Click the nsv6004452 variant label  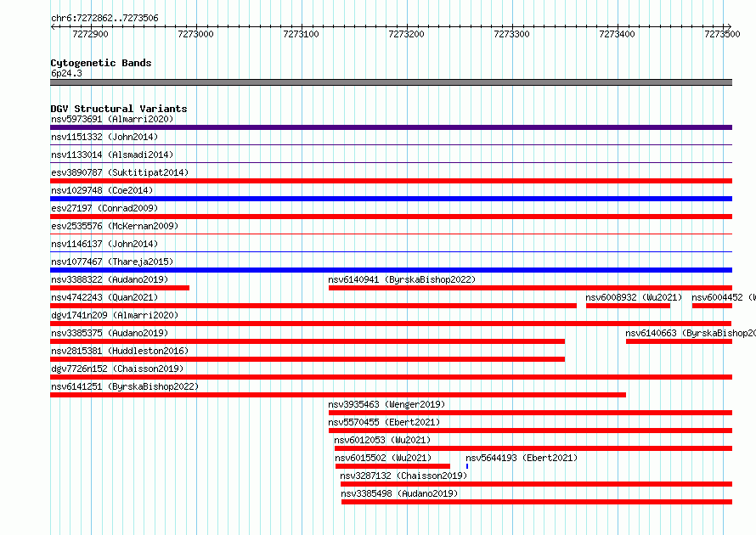723,297
